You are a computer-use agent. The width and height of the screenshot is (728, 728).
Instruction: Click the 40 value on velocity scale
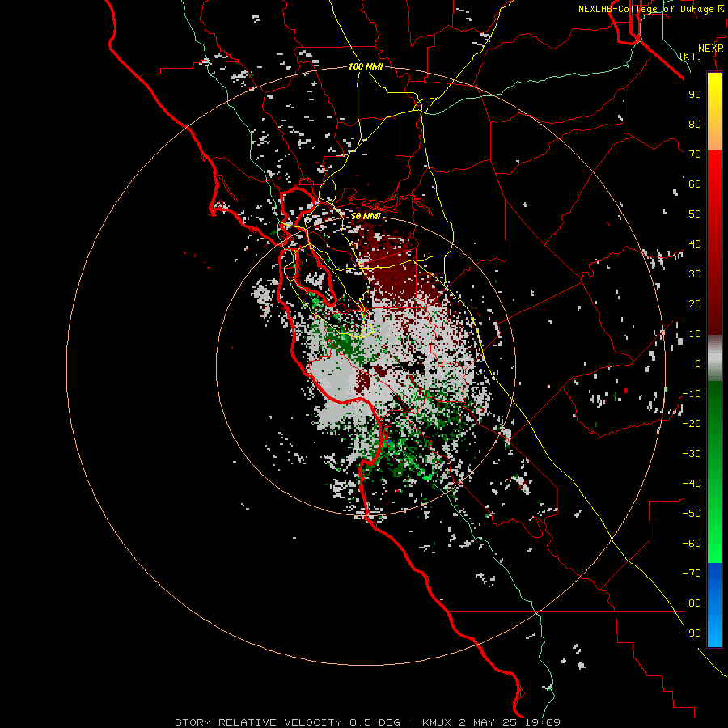click(x=695, y=243)
